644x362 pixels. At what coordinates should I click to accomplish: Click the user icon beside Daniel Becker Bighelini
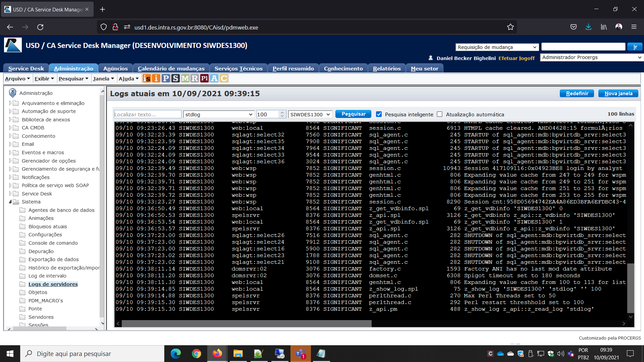pos(431,58)
